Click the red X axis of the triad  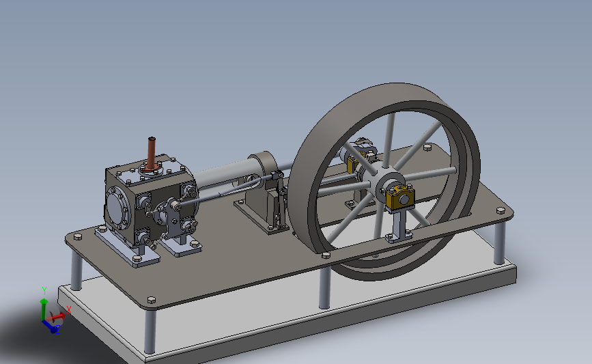tap(57, 317)
